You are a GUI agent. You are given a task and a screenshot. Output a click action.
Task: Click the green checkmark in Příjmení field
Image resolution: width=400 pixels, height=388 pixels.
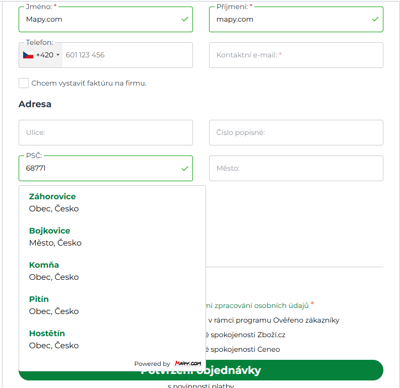[375, 19]
